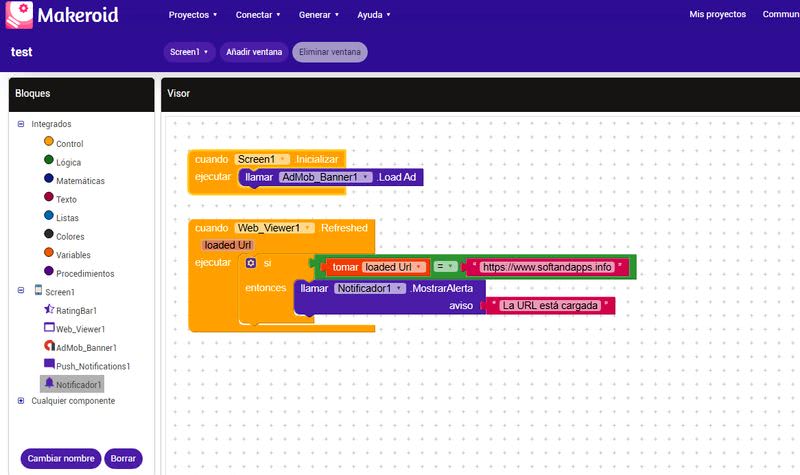Select Web_Viewer1 label in component tree
800x475 pixels.
click(81, 329)
